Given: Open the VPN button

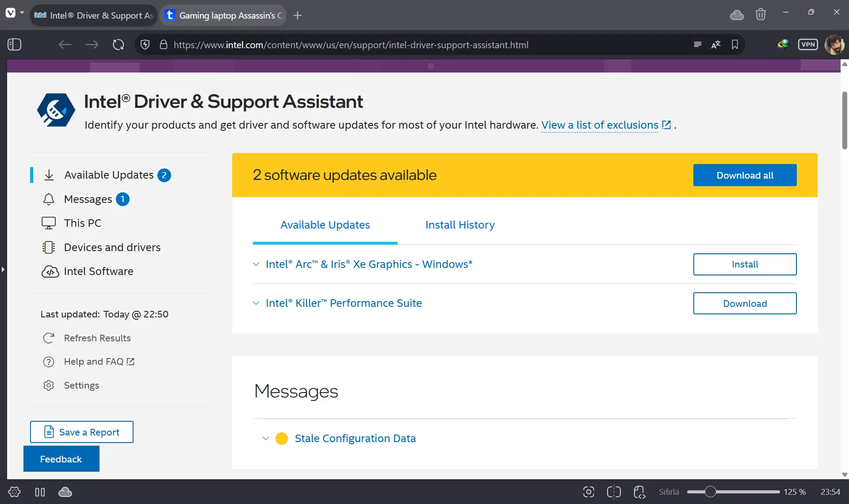Looking at the screenshot, I should click(808, 45).
